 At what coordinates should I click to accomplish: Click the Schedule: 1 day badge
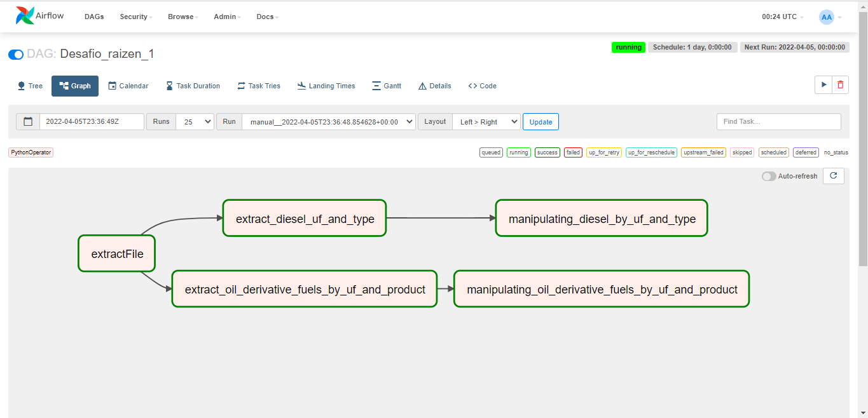[692, 47]
